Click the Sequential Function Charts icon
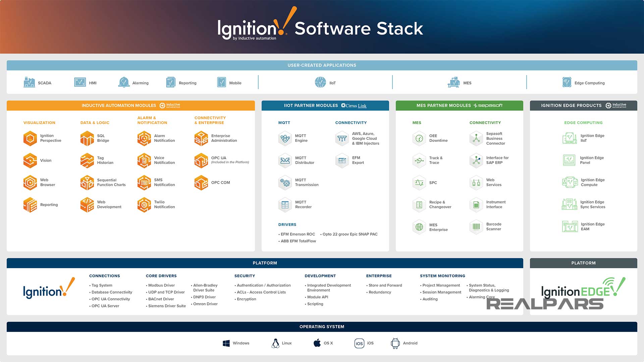 point(87,183)
